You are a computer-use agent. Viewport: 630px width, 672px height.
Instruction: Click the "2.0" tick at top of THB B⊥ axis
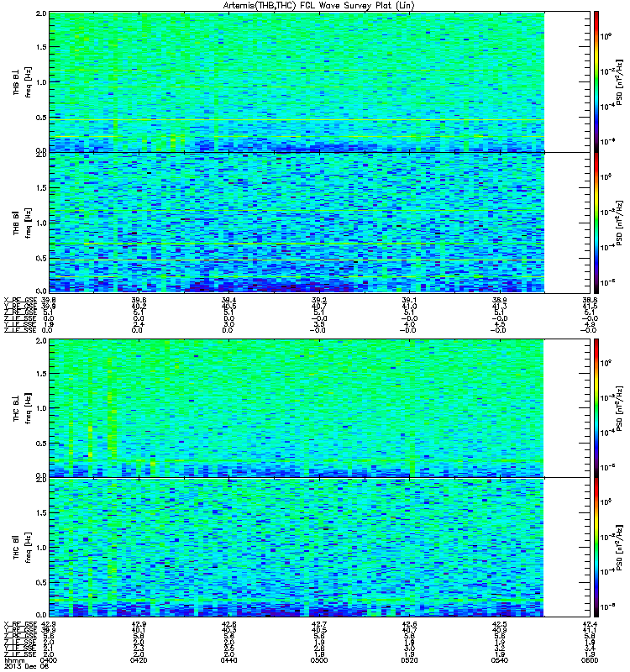coord(41,13)
